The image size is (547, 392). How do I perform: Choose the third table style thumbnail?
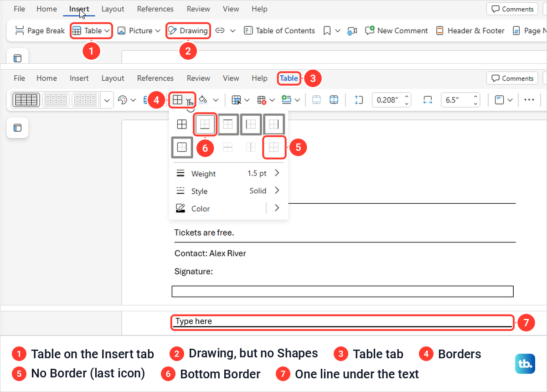pyautogui.click(x=86, y=100)
